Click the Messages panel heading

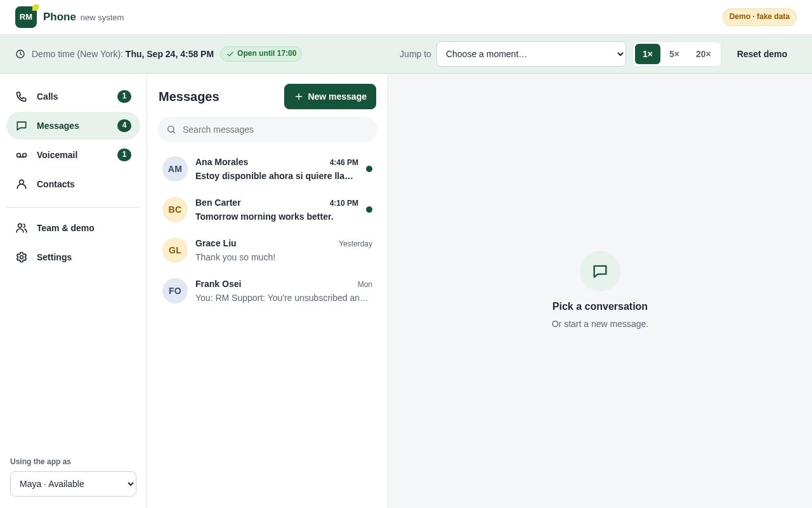(189, 97)
